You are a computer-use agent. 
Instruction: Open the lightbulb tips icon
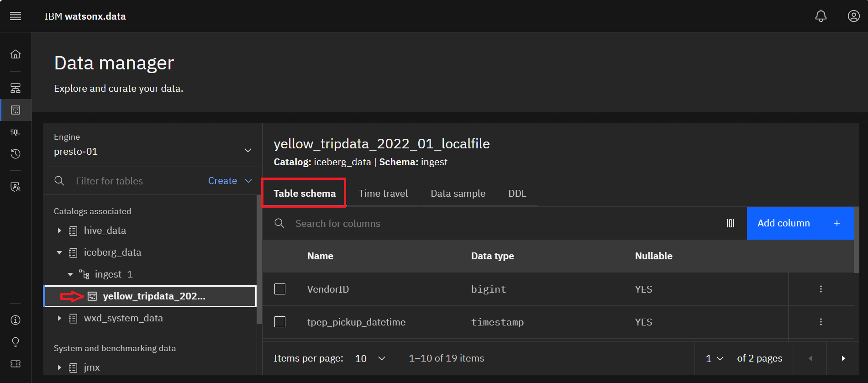click(16, 342)
